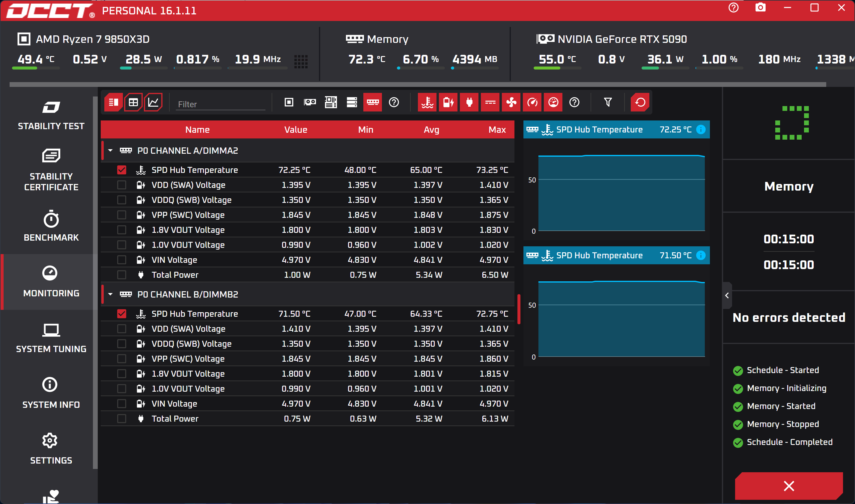
Task: Toggle the CPU sensors filter icon
Action: click(289, 102)
